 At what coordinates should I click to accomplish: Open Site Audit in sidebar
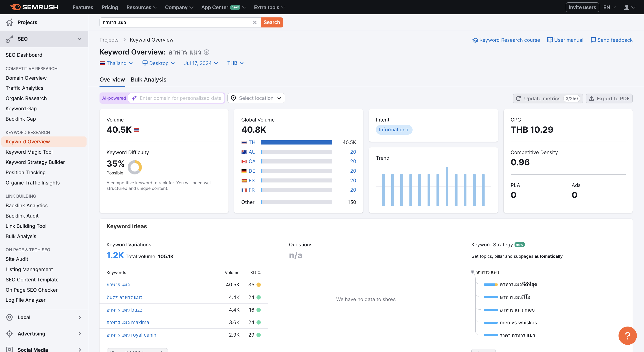coord(17,259)
